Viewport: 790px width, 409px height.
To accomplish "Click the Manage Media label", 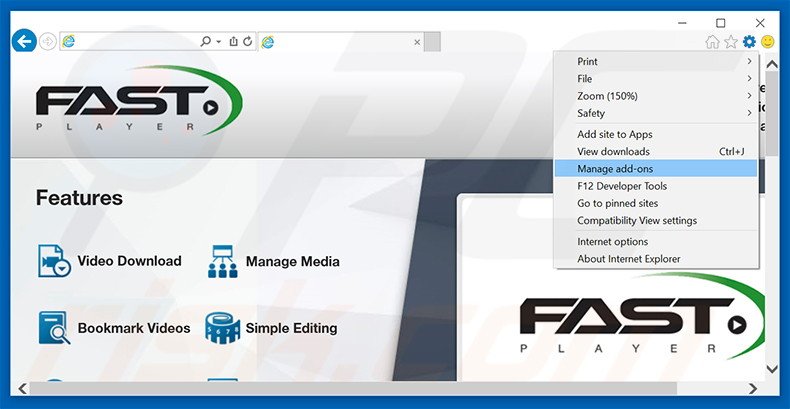I will 293,261.
